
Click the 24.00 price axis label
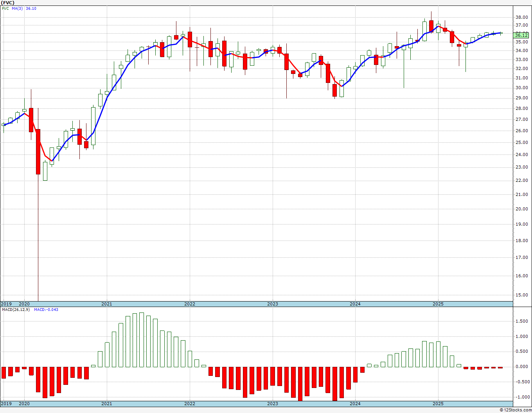tap(521, 154)
